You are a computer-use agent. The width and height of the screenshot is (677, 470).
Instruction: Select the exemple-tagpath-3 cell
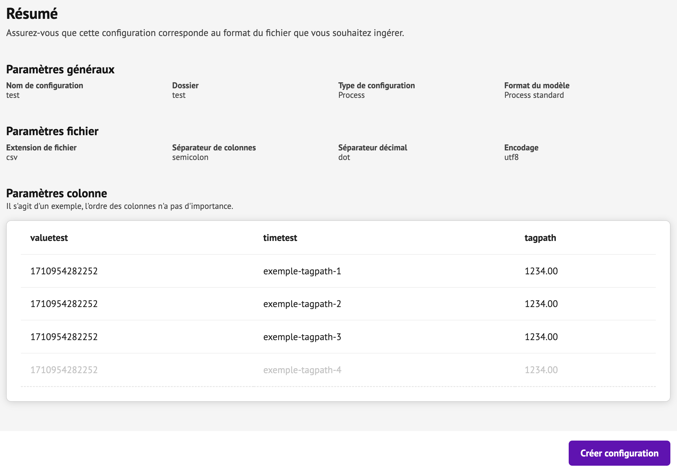(302, 337)
